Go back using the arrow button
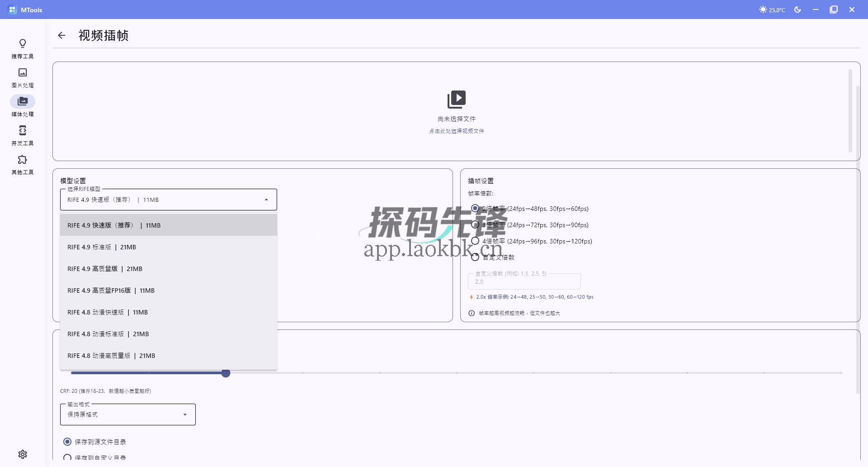868x467 pixels. point(61,35)
